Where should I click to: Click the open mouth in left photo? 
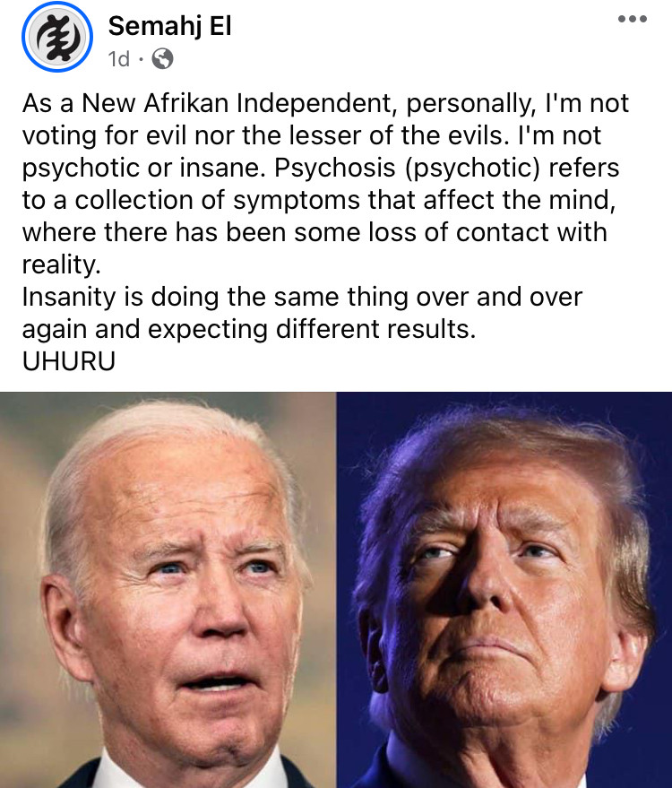(219, 683)
